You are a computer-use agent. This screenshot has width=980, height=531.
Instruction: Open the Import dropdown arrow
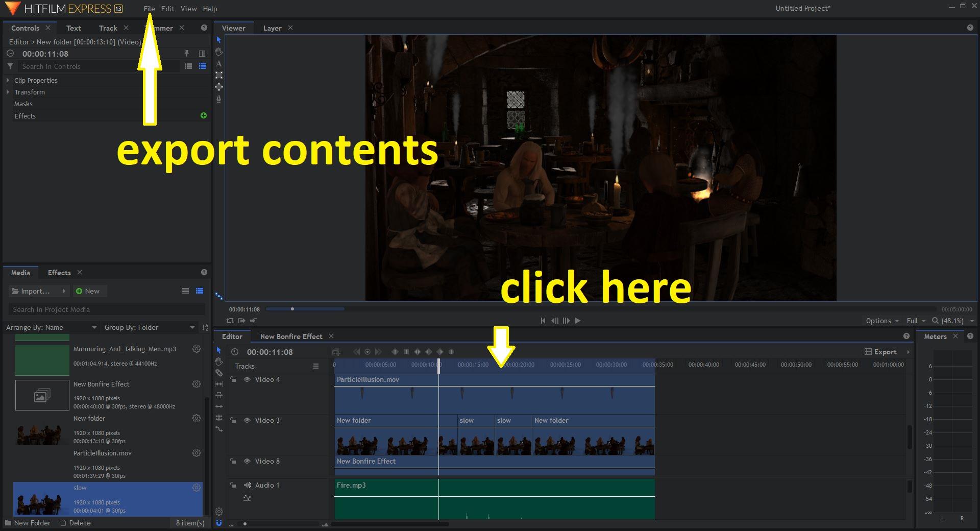coord(64,291)
